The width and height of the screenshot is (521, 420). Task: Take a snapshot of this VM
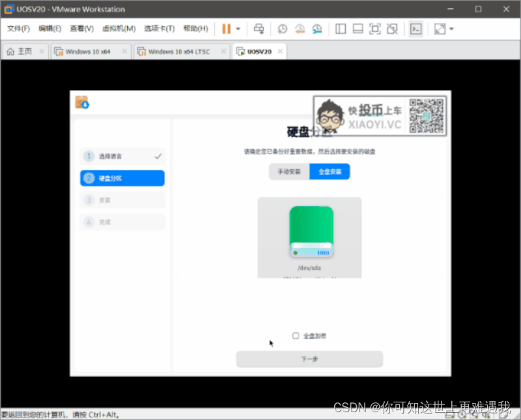282,29
